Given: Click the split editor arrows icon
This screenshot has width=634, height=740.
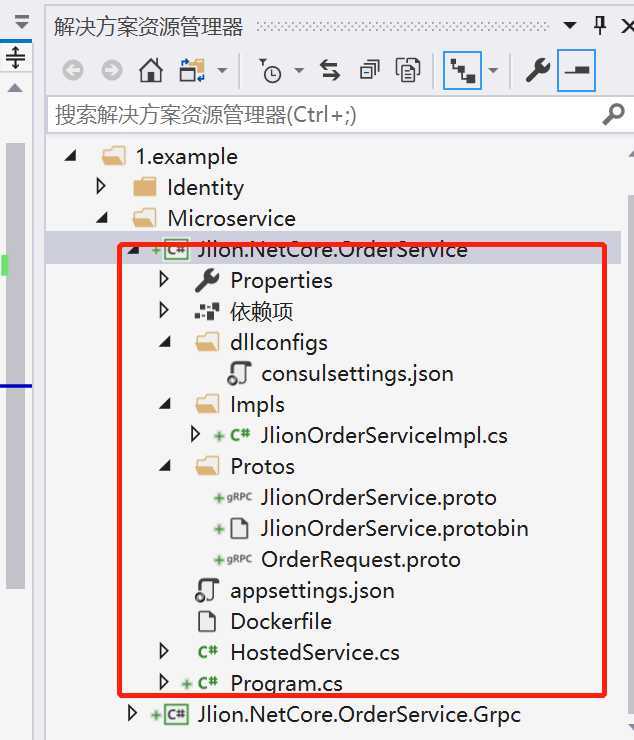Looking at the screenshot, I should click(15, 58).
